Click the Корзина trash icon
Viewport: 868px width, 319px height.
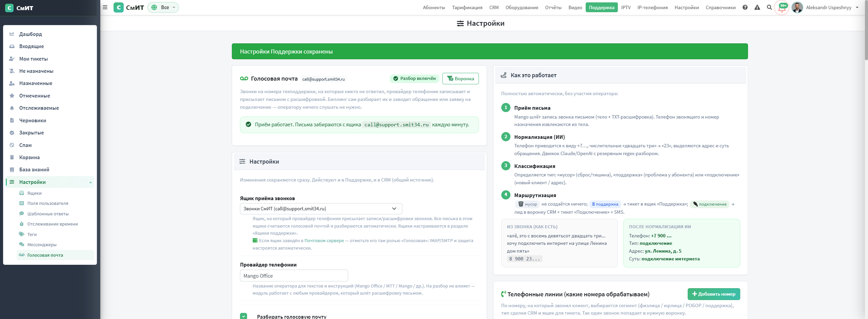coord(12,157)
